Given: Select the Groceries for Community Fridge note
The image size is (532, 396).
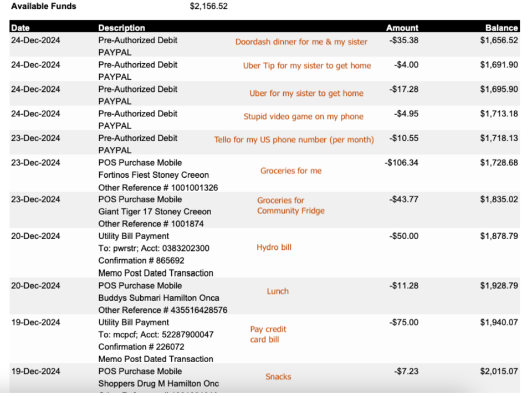Looking at the screenshot, I should click(x=290, y=205).
